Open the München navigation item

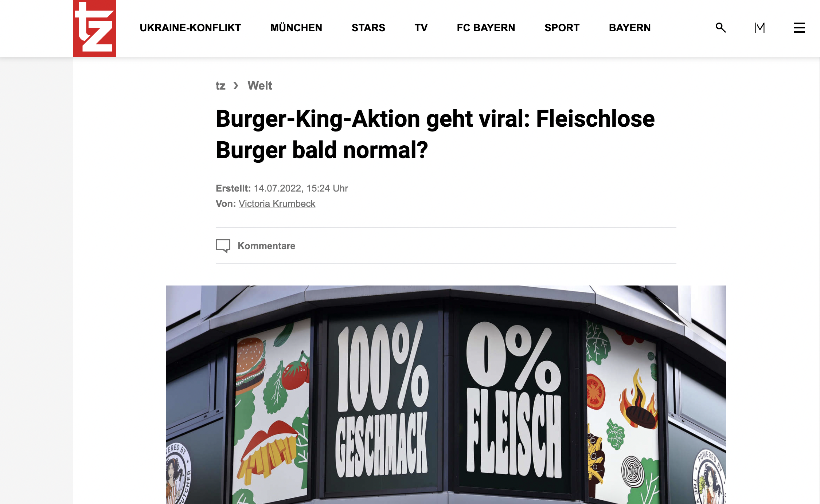point(296,28)
